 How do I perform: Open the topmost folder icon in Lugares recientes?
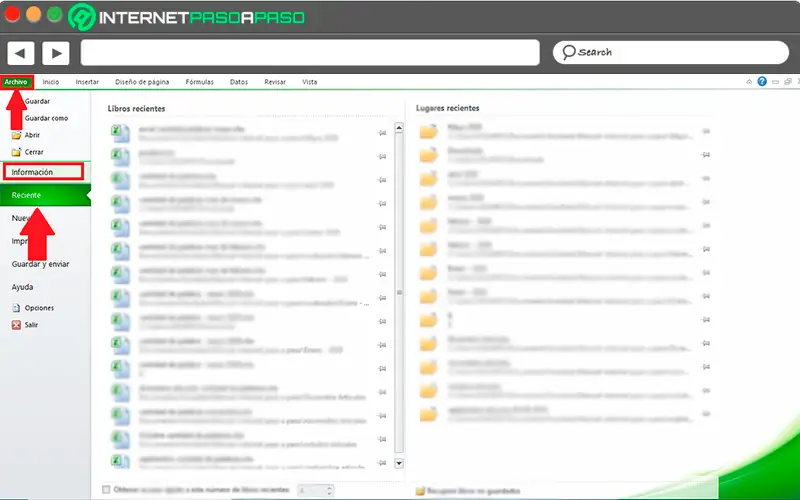429,131
